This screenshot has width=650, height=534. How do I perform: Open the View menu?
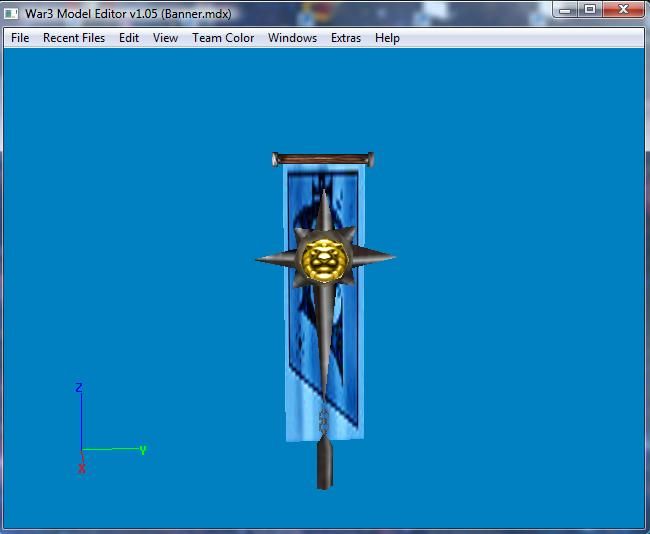pos(165,38)
